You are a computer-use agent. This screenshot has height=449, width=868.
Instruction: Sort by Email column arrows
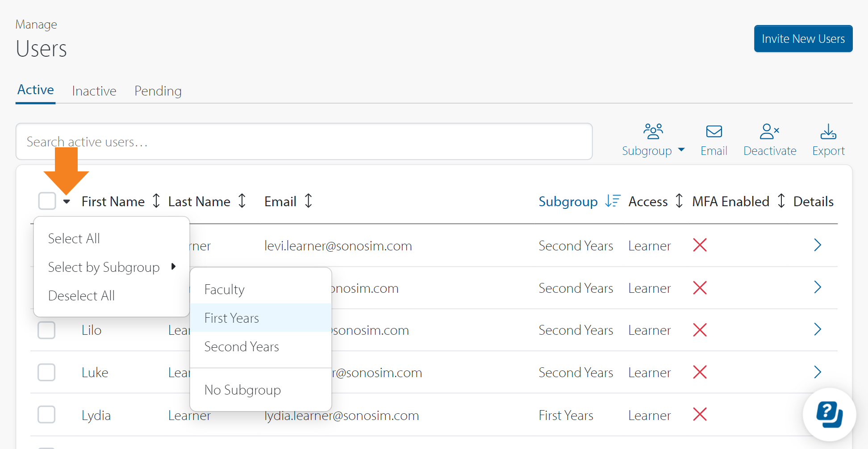click(x=308, y=201)
